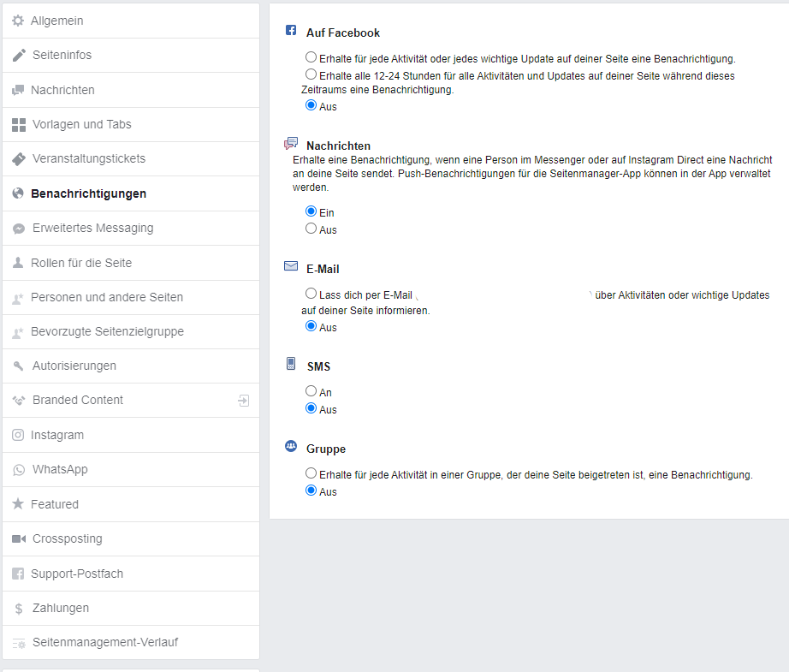Image resolution: width=789 pixels, height=672 pixels.
Task: Click the Facebook icon beside Support-Postfach
Action: click(x=18, y=574)
